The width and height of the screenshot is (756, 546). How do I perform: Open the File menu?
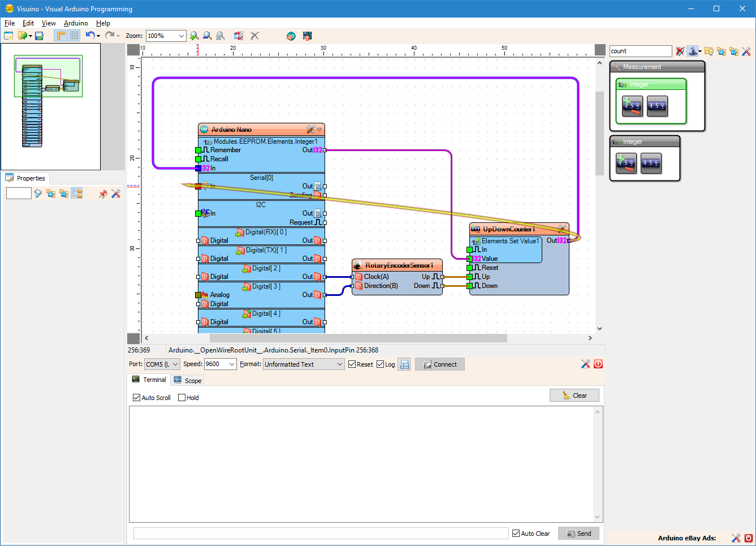point(10,23)
